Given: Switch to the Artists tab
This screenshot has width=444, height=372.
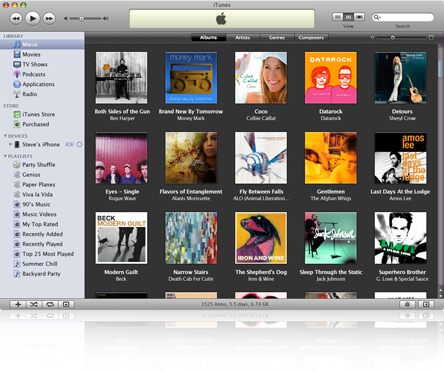Looking at the screenshot, I should [x=243, y=38].
